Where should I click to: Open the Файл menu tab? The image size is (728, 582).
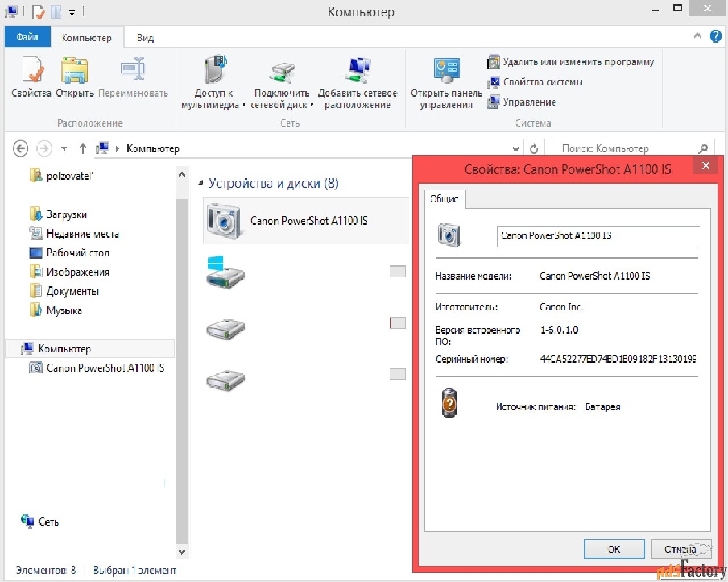(x=27, y=37)
